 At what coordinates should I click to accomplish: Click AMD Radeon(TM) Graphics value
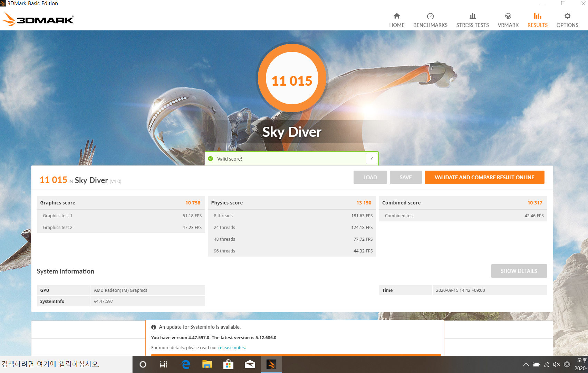[x=121, y=290]
